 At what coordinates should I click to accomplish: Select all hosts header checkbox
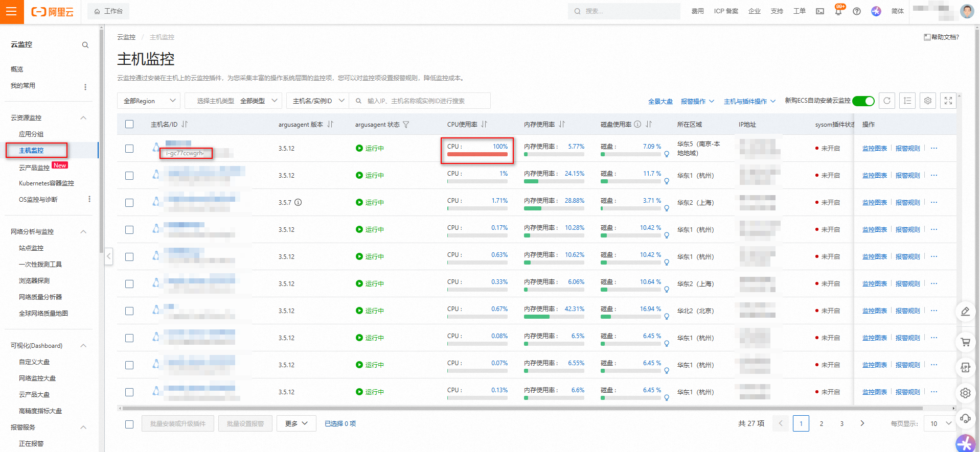click(x=129, y=124)
